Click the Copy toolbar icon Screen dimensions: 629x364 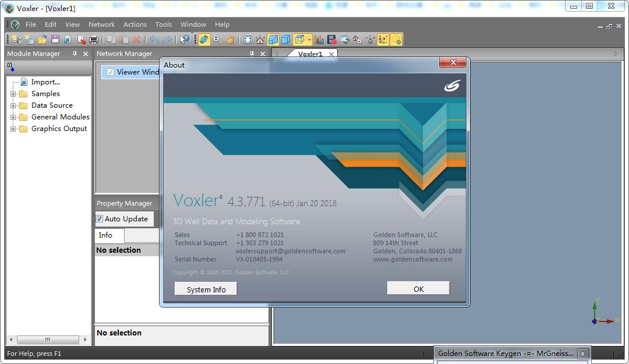coord(111,40)
